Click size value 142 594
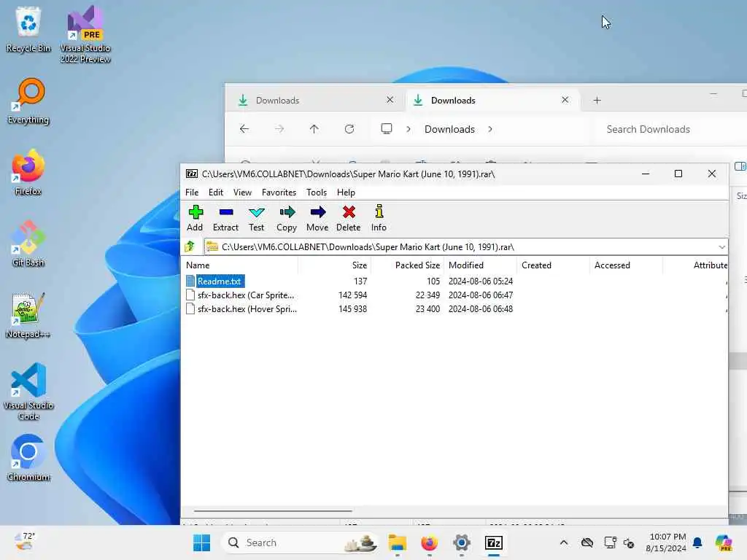The width and height of the screenshot is (747, 560). (352, 295)
